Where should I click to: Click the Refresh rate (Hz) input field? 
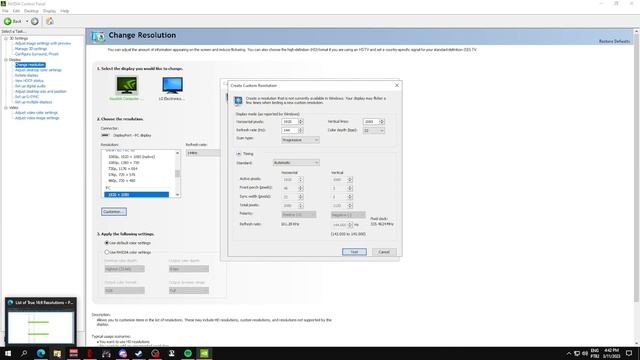[290, 130]
